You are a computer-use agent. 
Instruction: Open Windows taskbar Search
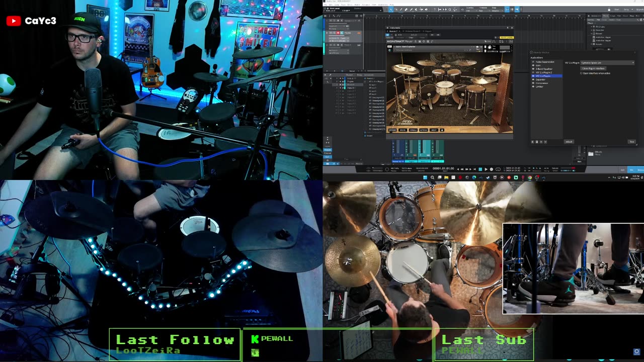pyautogui.click(x=432, y=177)
